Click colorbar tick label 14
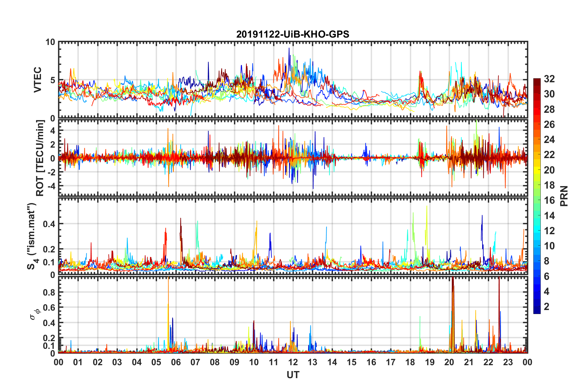586x392 pixels. [549, 216]
